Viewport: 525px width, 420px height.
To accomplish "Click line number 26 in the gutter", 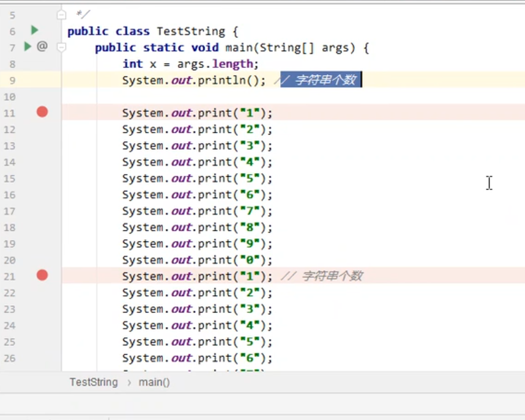I will [x=9, y=358].
